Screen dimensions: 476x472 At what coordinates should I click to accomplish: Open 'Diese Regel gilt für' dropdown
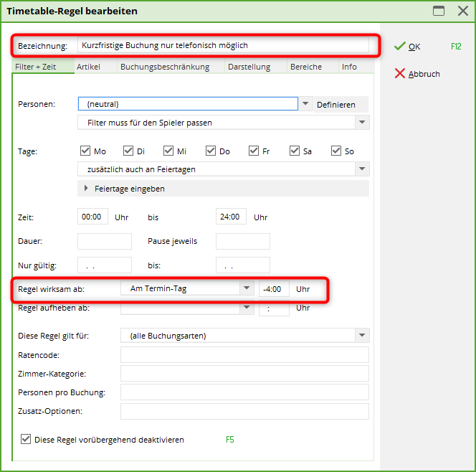tap(362, 335)
